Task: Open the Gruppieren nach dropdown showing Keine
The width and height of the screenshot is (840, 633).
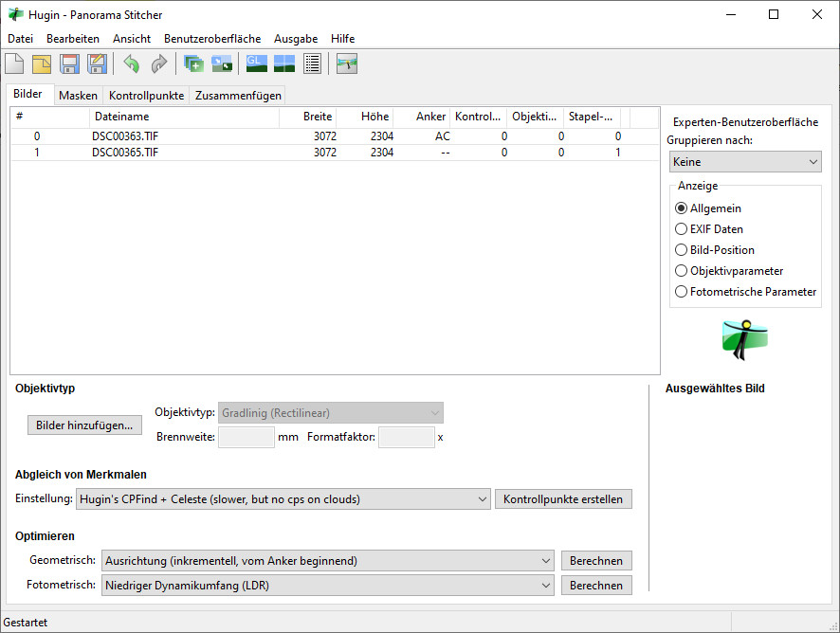Action: coord(745,162)
